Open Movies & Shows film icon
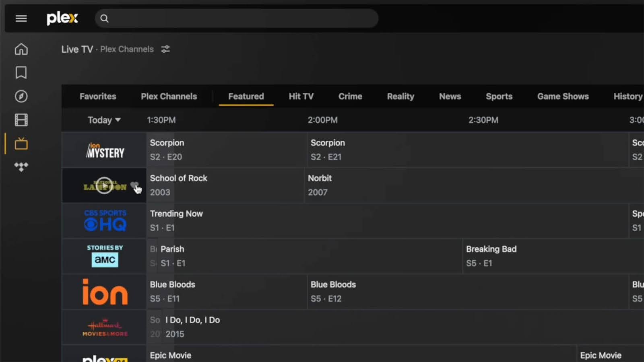 click(x=21, y=120)
